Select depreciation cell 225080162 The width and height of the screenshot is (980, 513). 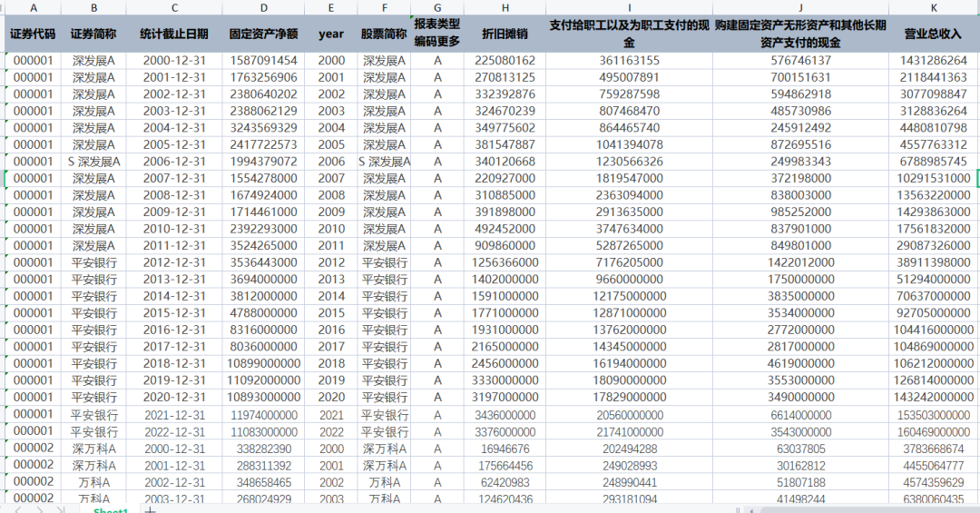[505, 61]
